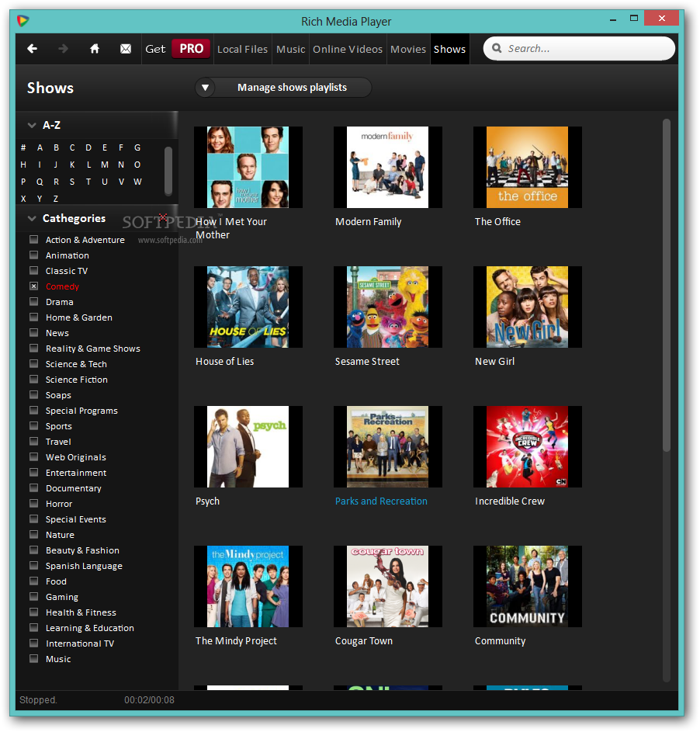Uncheck the Comedy category
The height and width of the screenshot is (732, 700).
pos(33,286)
